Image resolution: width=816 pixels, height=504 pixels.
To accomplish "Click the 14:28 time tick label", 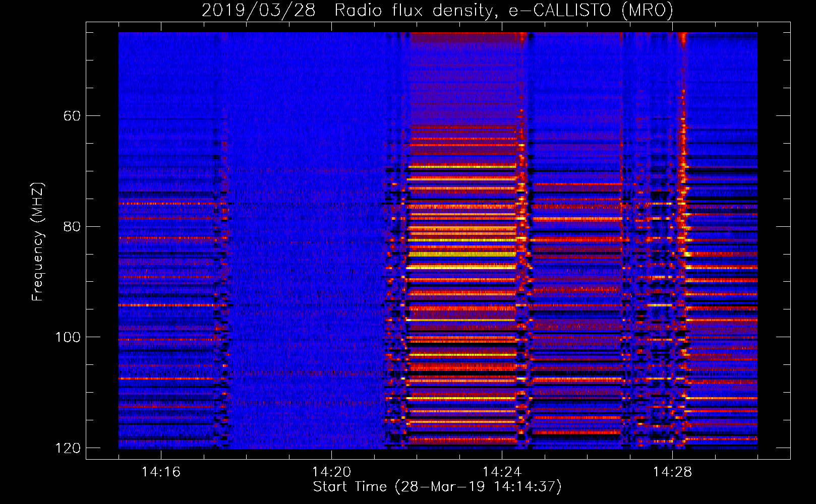I will point(672,472).
